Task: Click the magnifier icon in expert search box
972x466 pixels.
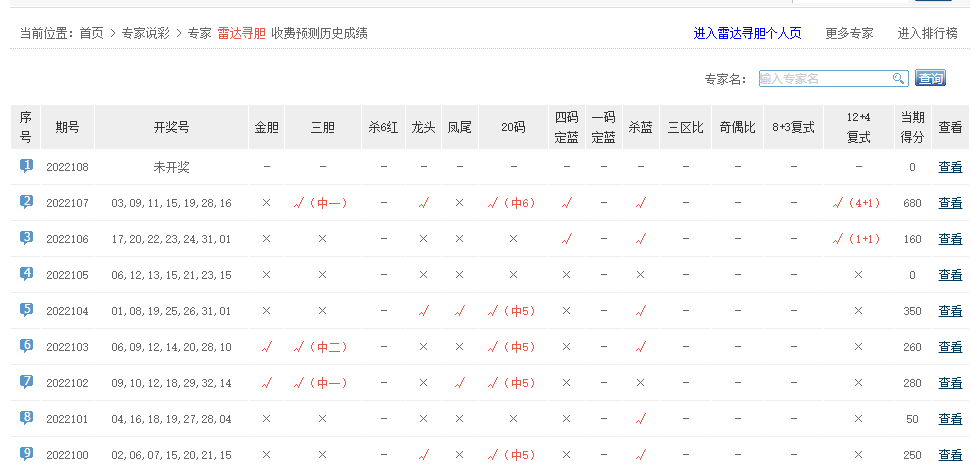Action: [x=898, y=78]
